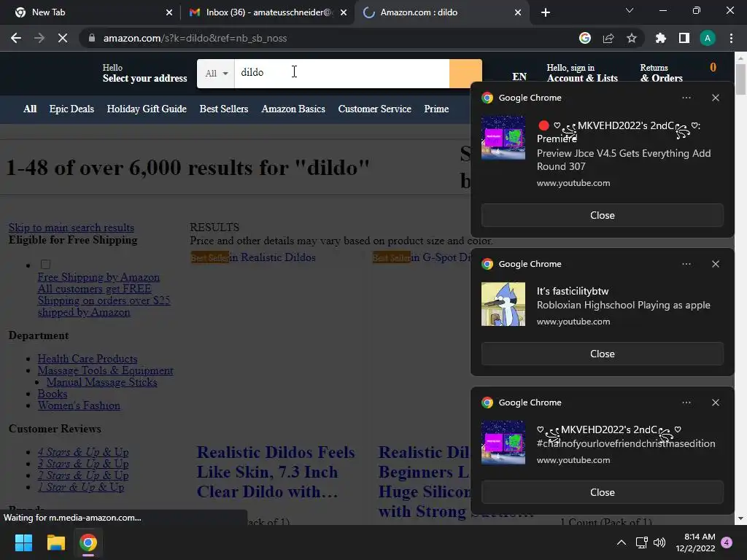
Task: Click Close on #chainofyourlovefriendchristmasedition notification
Action: pyautogui.click(x=602, y=492)
